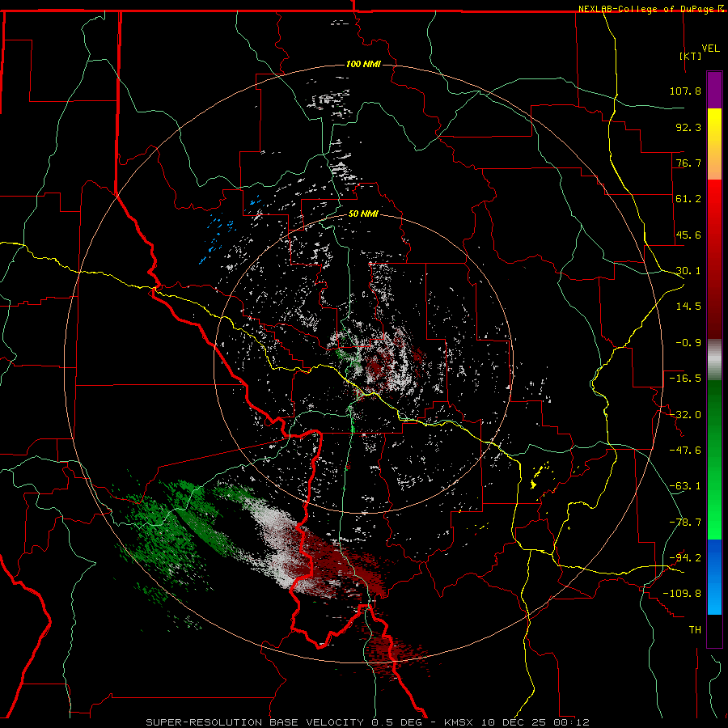Click the -16.5 velocity scale value
The image size is (728, 728).
click(x=685, y=379)
